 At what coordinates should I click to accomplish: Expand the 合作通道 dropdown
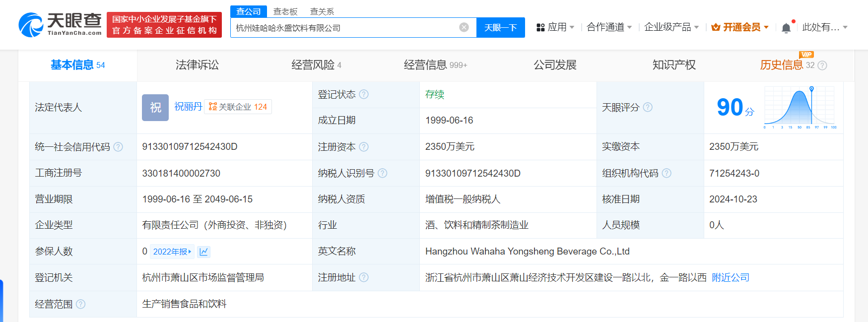(629, 27)
